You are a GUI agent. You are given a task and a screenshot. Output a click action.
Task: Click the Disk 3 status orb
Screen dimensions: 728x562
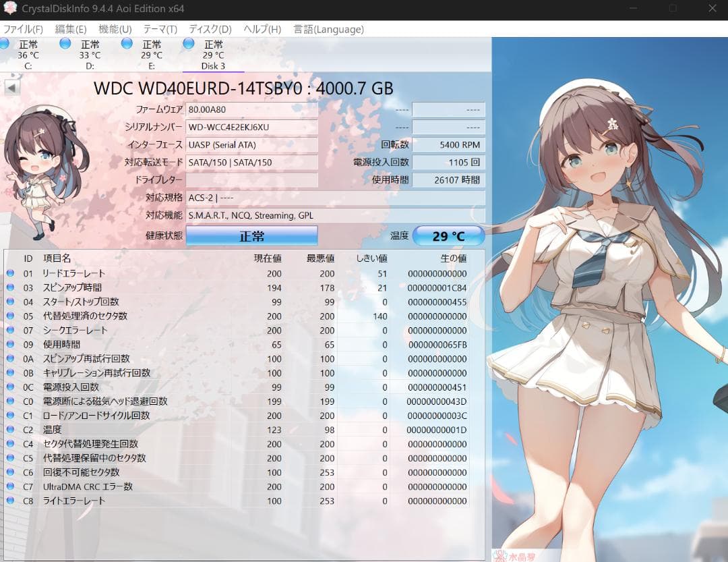[x=188, y=44]
